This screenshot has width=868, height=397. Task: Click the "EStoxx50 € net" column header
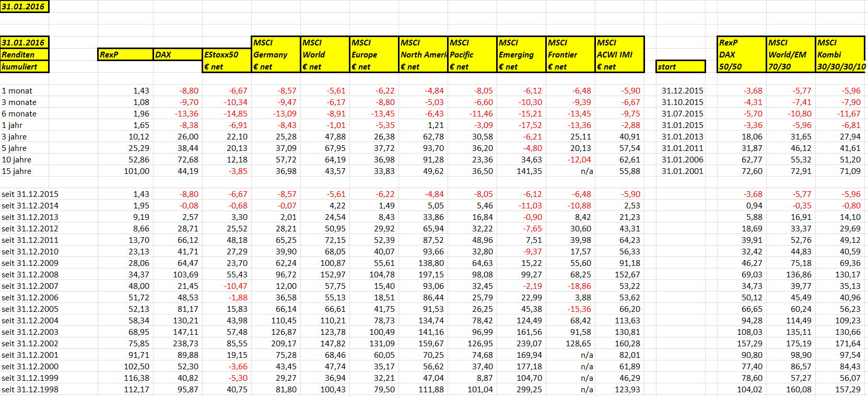click(x=227, y=60)
